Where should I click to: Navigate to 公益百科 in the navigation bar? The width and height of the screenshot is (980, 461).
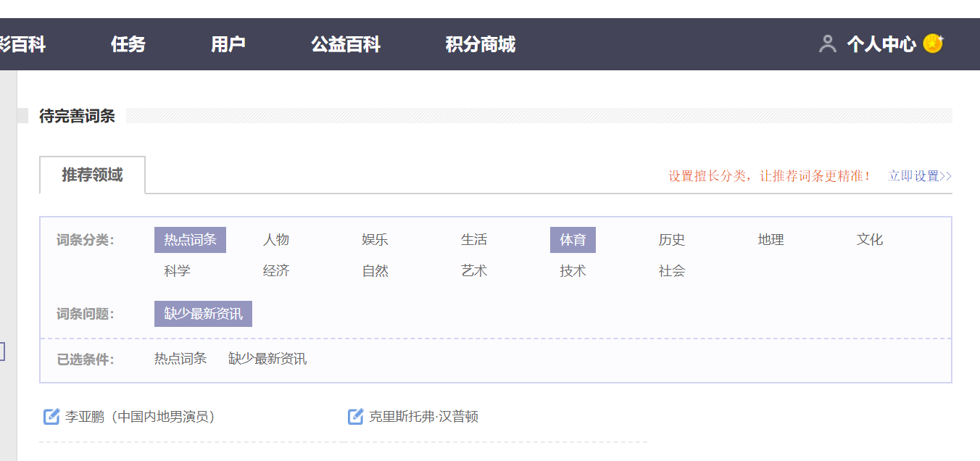coord(346,44)
